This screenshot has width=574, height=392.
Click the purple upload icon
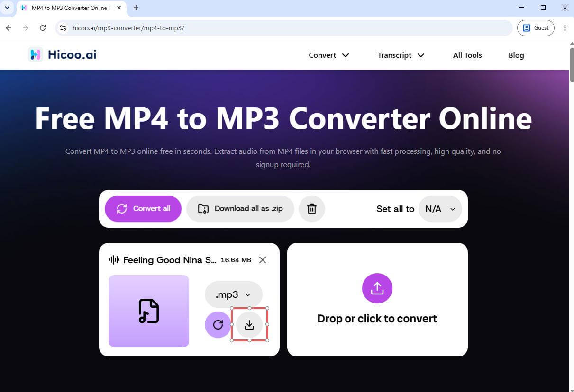377,288
